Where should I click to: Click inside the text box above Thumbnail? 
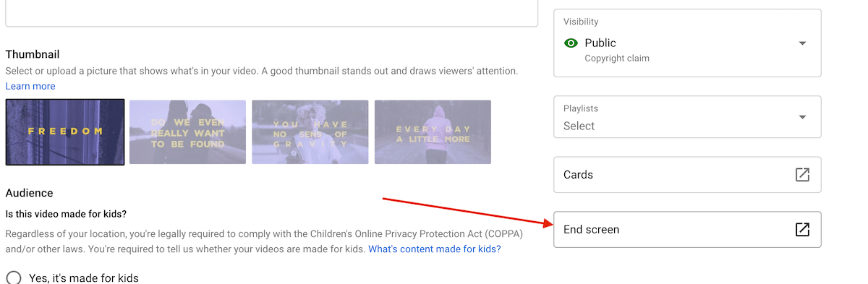[x=272, y=13]
